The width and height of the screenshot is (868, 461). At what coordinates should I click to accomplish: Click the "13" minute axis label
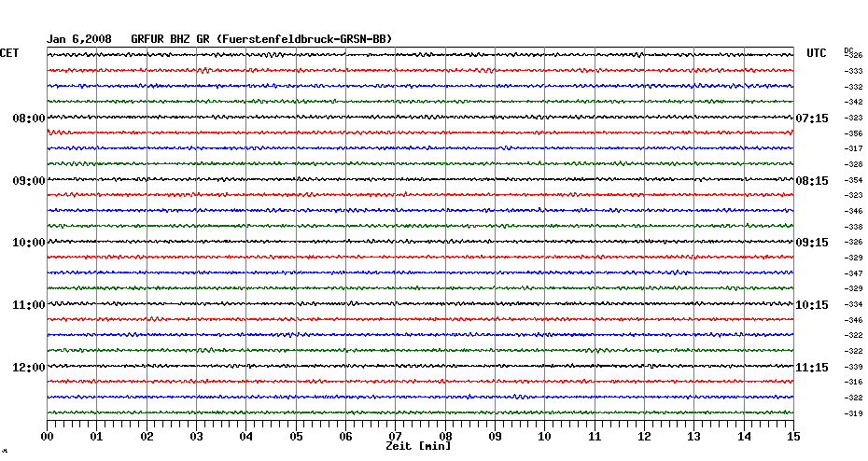click(694, 437)
